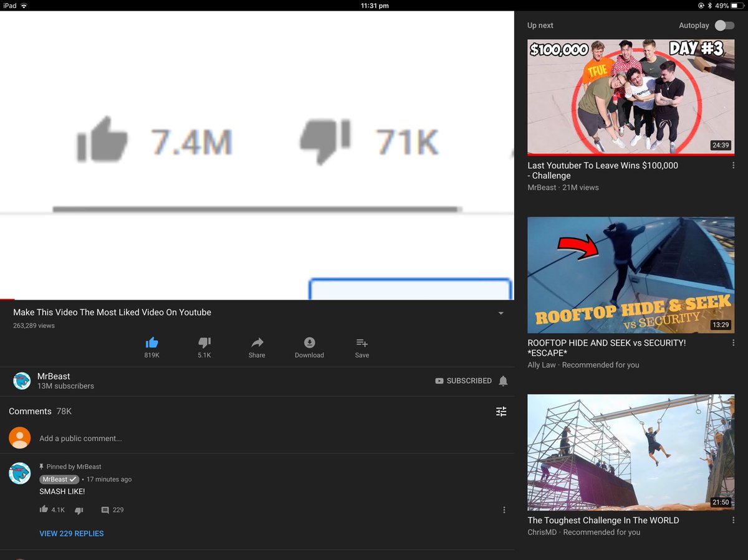The width and height of the screenshot is (748, 560).
Task: Click the title Last Youtuber To Leave Wins $100,000
Action: 603,171
